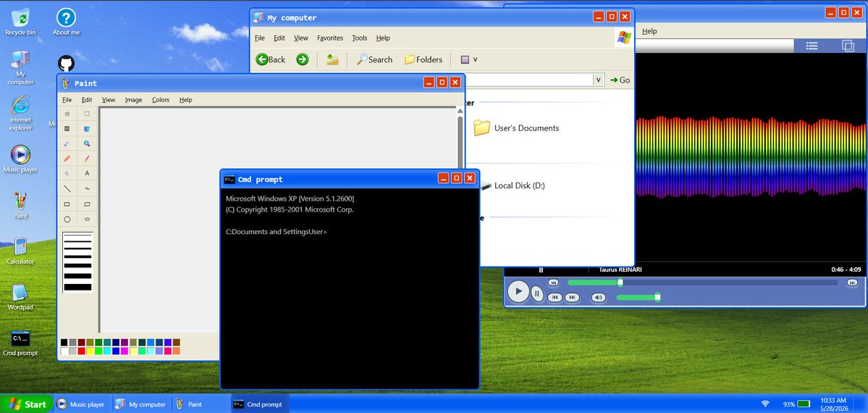The image size is (868, 413).
Task: Click the Start button
Action: tap(27, 404)
